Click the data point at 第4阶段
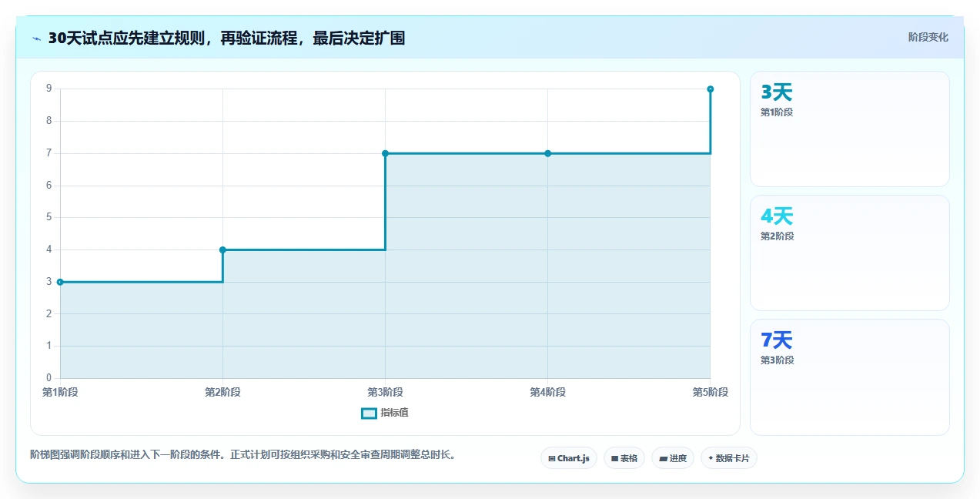 (547, 153)
